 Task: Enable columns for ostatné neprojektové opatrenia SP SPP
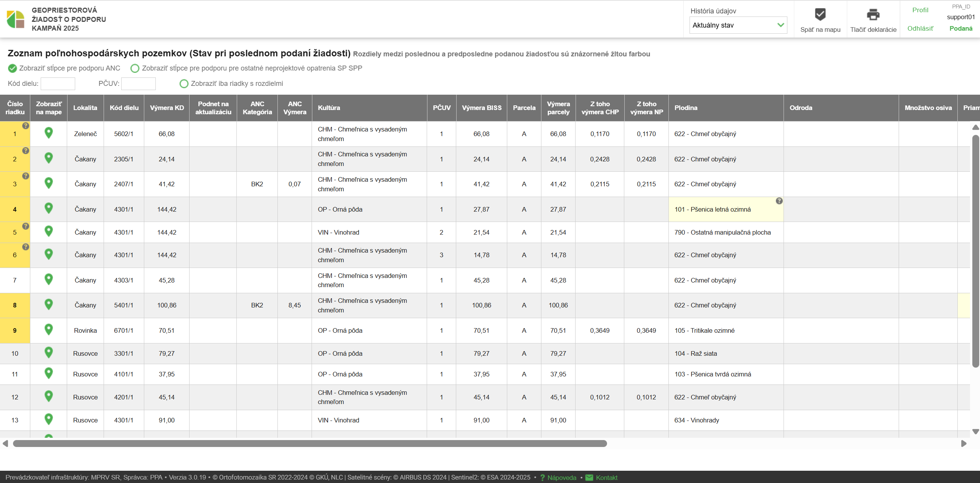tap(135, 68)
